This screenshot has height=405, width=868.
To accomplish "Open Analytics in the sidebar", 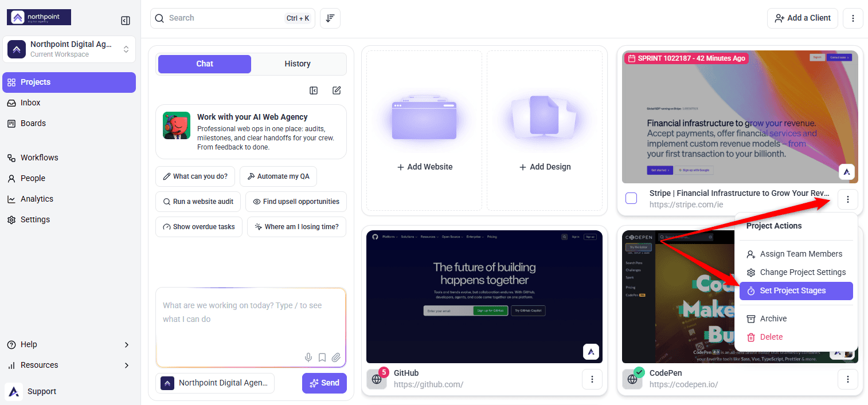I will 69,199.
